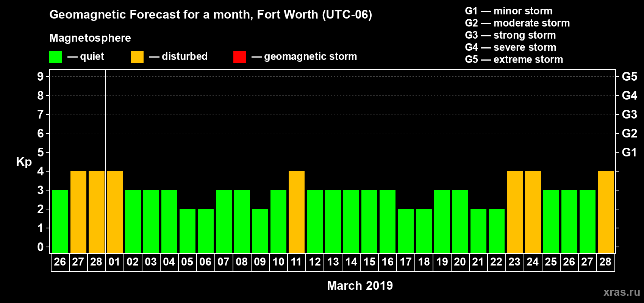Click the G3 strong storm legend entry
644x303 pixels.
point(510,35)
